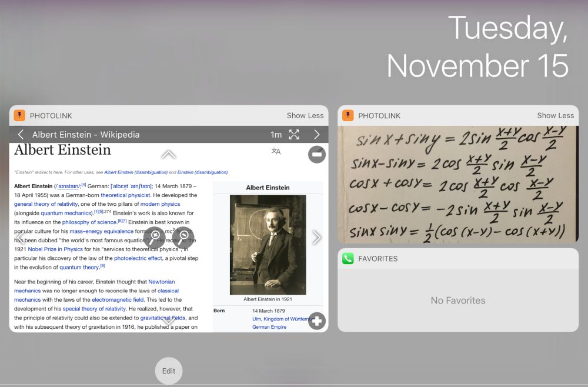Open the orange PhotoLink pin icon on left widget
Screen dimensions: 588x387
coord(19,115)
